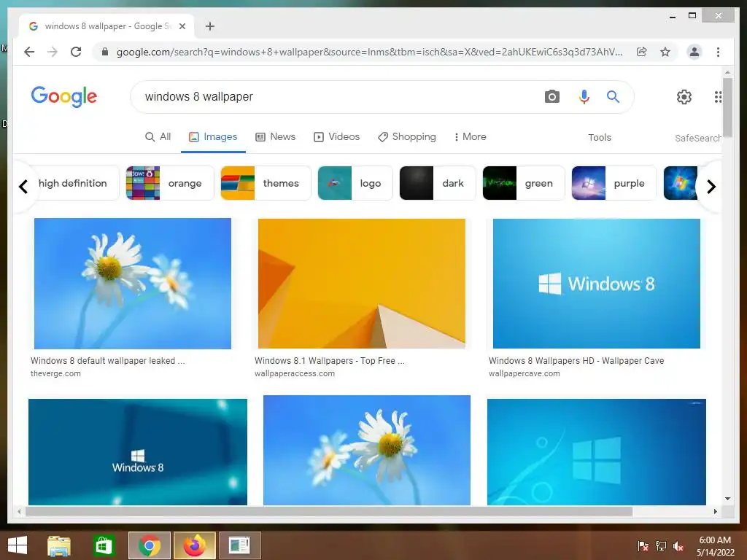This screenshot has height=560, width=747.
Task: Open the daisy wallpaper from theverge.com
Action: pyautogui.click(x=133, y=284)
